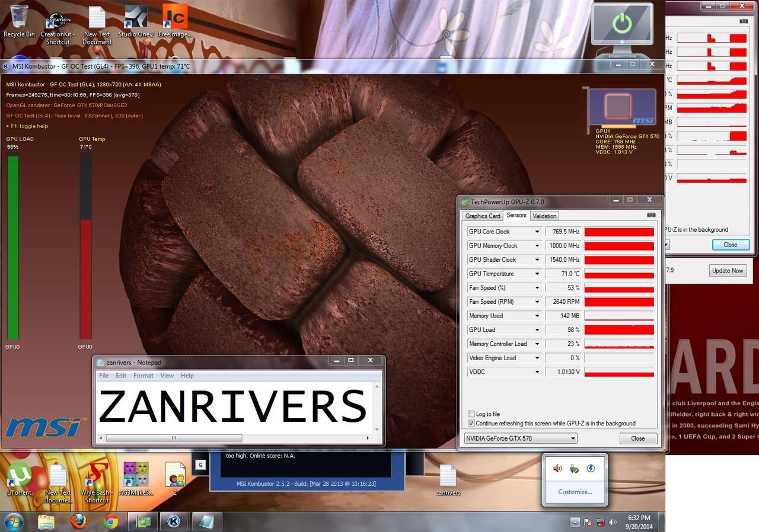Launch Studio One 2 from the desktop

point(136,21)
